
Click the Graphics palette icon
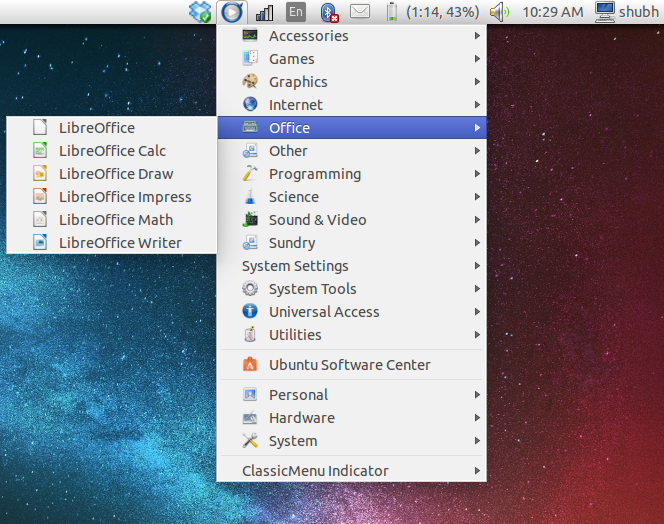pos(250,81)
